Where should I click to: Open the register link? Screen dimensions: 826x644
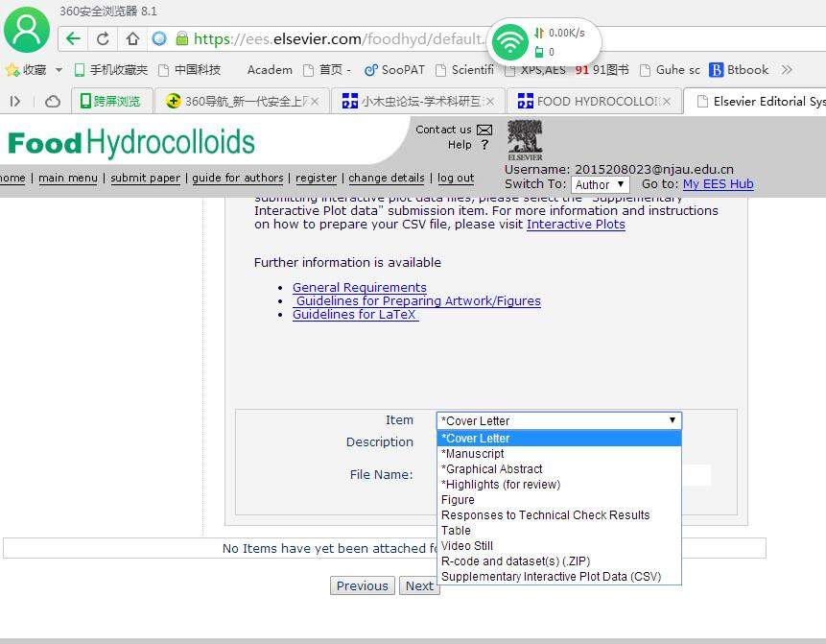click(x=316, y=179)
